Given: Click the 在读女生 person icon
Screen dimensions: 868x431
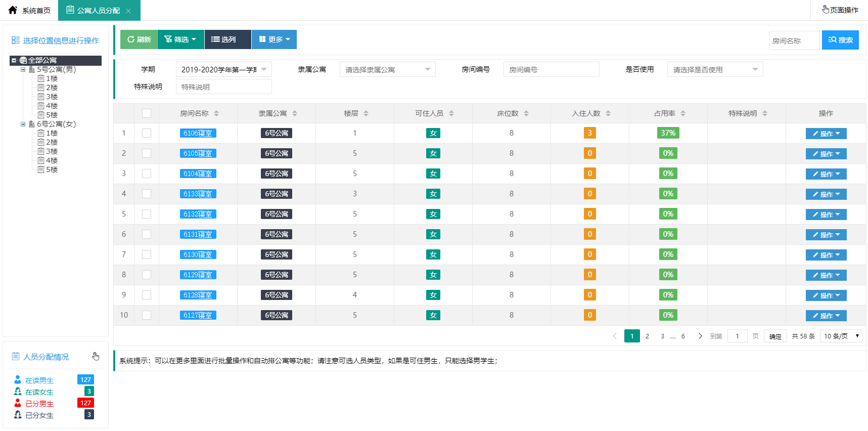Looking at the screenshot, I should click(x=18, y=391).
